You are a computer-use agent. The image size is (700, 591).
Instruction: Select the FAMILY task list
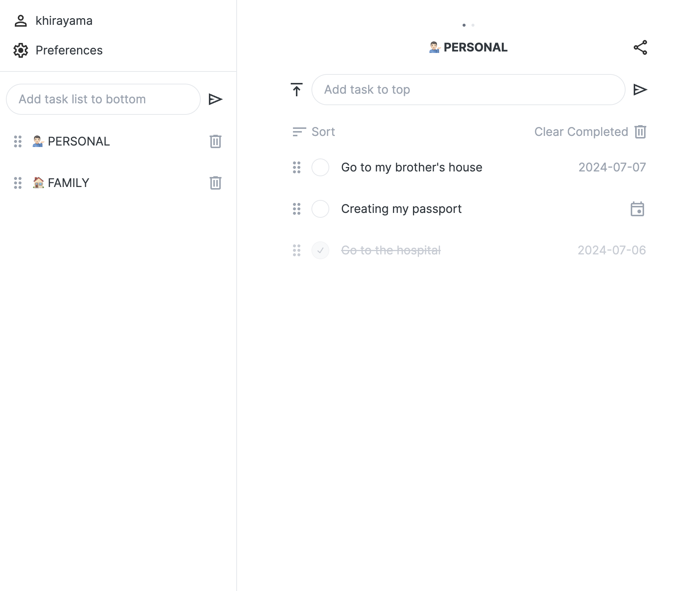click(61, 183)
